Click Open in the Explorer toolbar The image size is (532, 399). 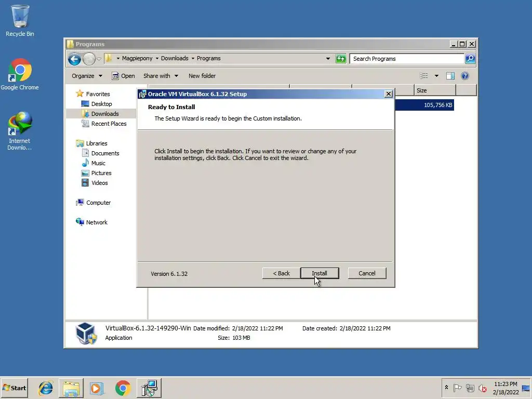pyautogui.click(x=124, y=76)
